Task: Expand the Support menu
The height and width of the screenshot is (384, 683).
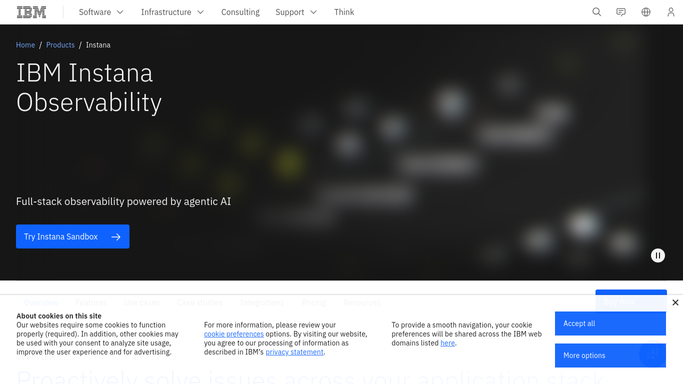Action: 296,12
